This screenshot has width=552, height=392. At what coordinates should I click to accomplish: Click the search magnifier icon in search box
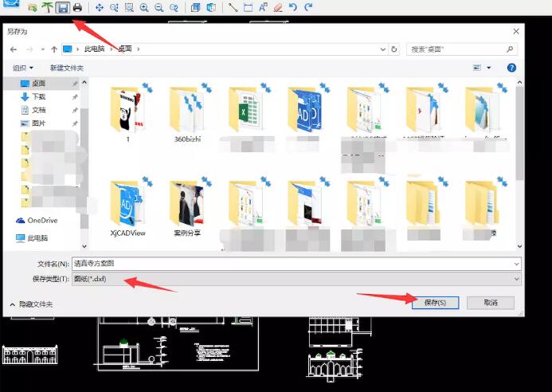(x=510, y=49)
